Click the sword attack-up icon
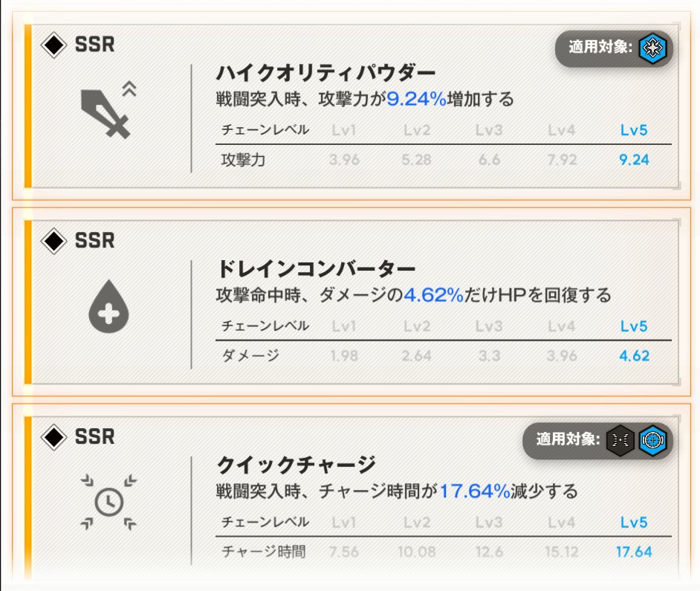 coord(108,112)
